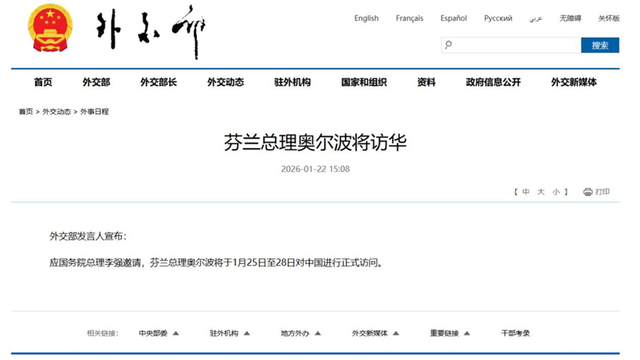This screenshot has height=360, width=640.
Task: Switch language to Arabic
Action: pos(536,19)
